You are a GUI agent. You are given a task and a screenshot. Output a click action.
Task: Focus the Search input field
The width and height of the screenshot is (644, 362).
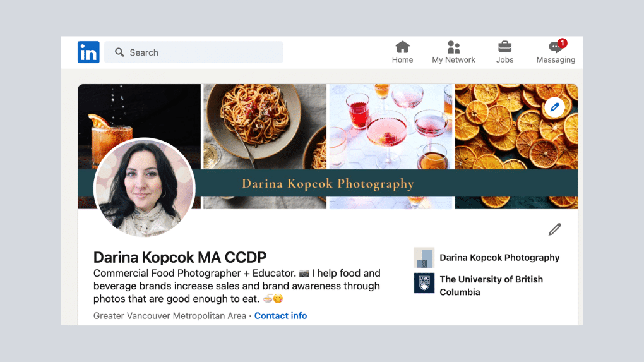(x=193, y=52)
